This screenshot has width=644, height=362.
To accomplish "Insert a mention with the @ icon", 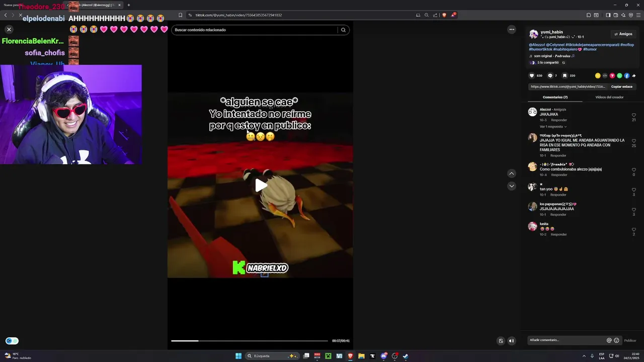I will pyautogui.click(x=609, y=340).
